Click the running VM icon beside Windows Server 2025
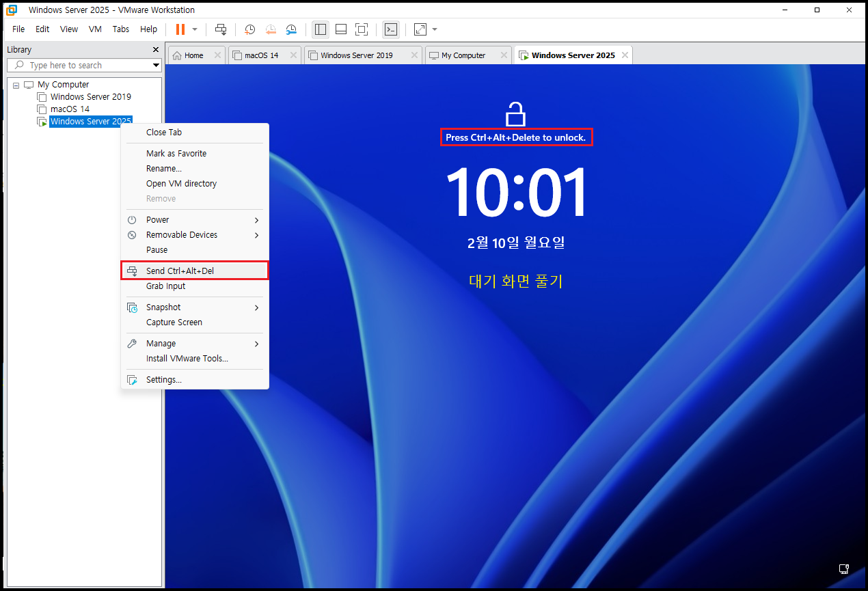 pyautogui.click(x=42, y=122)
